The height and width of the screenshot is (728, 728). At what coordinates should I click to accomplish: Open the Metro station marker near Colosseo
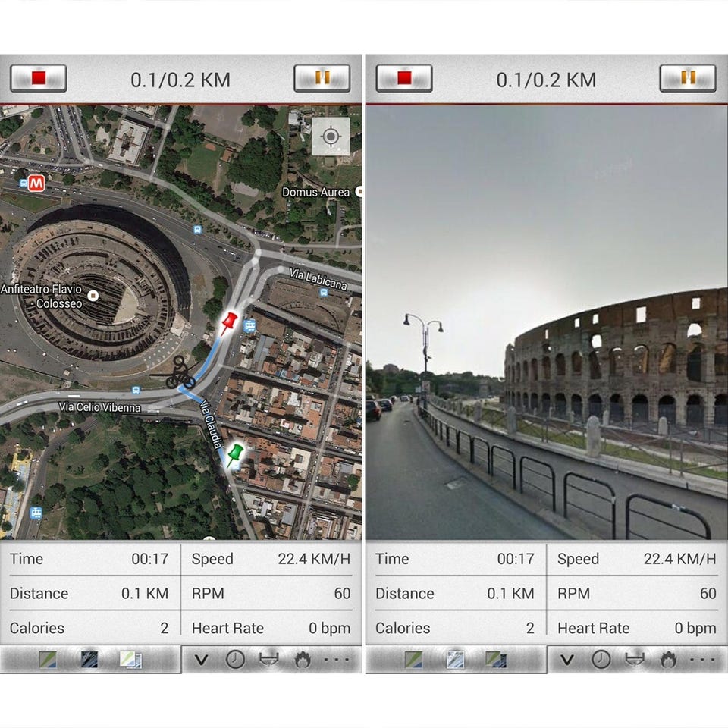[x=36, y=183]
